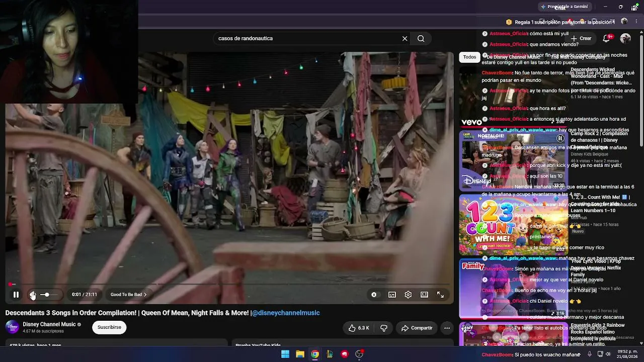Open League of Legends taskbar icon
This screenshot has height=362, width=644.
click(x=330, y=354)
